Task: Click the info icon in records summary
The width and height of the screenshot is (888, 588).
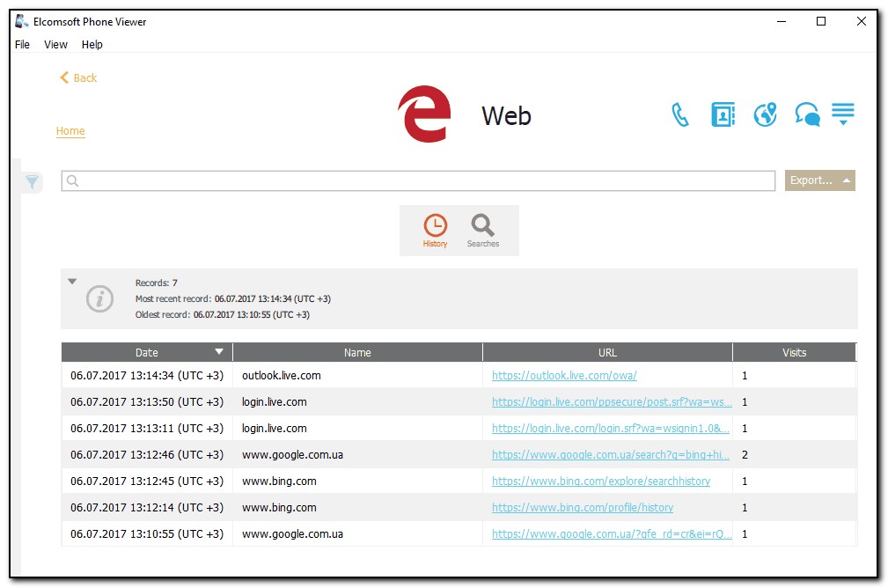Action: coord(99,299)
